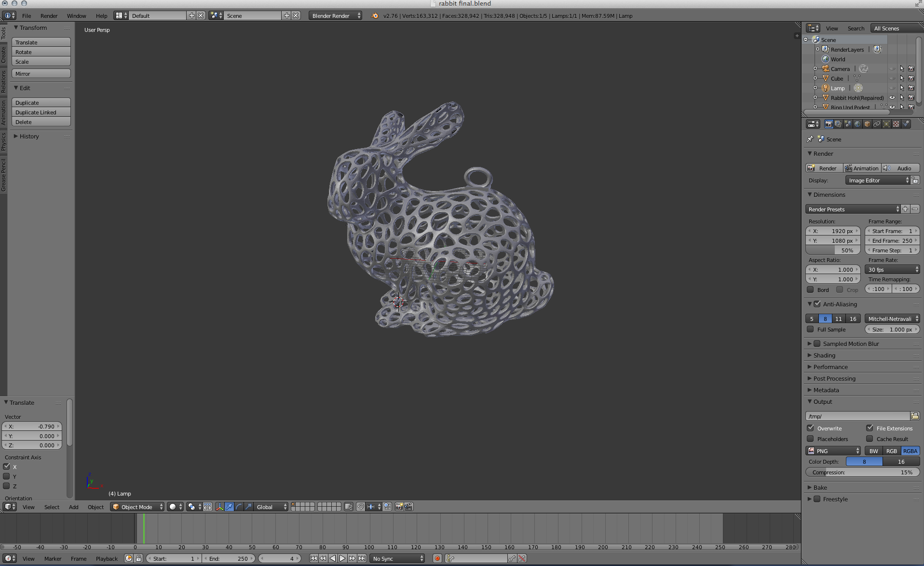The width and height of the screenshot is (924, 566).
Task: Toggle visibility eye of Rabbit Hohl(Repaired)
Action: [892, 97]
